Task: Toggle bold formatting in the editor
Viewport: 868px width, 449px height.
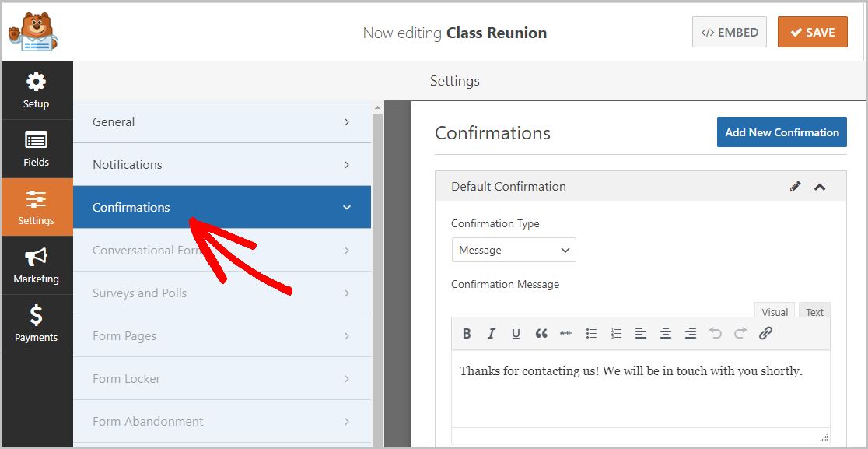Action: pyautogui.click(x=467, y=333)
